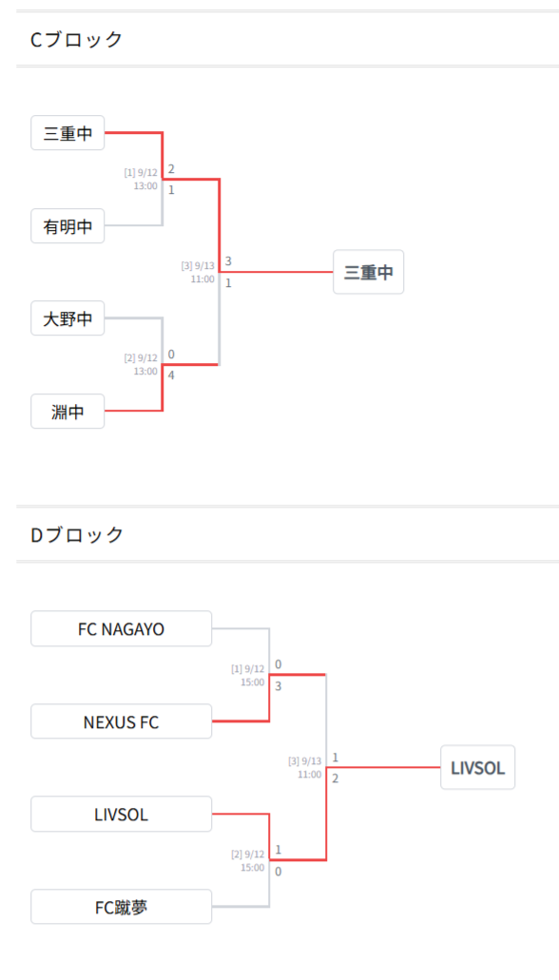Viewport: 559px width, 980px height.
Task: Click match [1] 9/12 13:00 label in C block
Action: point(141,180)
